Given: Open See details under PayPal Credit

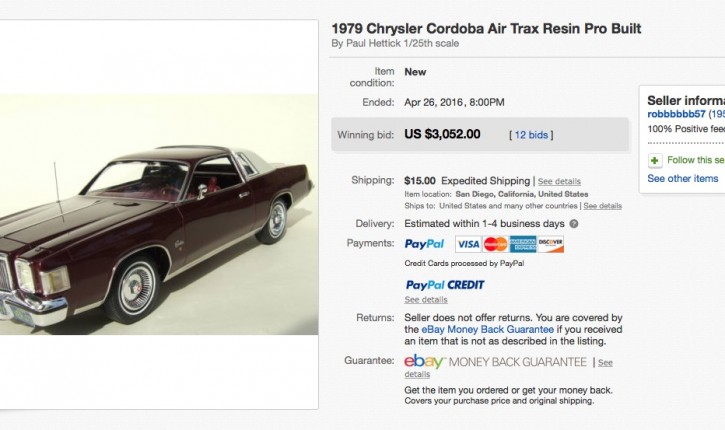Looking at the screenshot, I should (426, 300).
